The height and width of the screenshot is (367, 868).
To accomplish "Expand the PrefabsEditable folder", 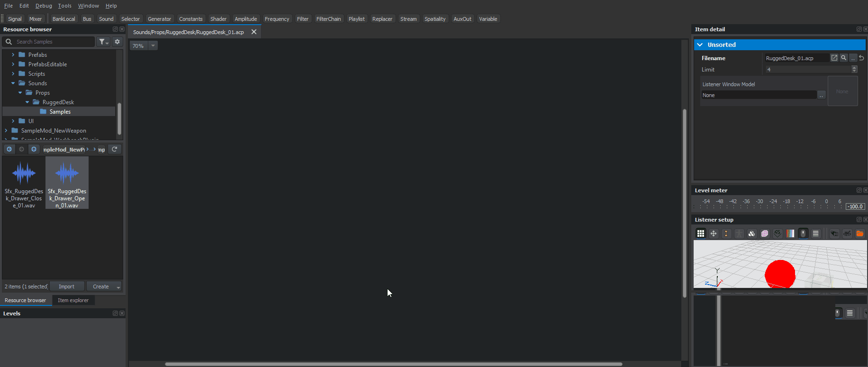I will [x=13, y=64].
